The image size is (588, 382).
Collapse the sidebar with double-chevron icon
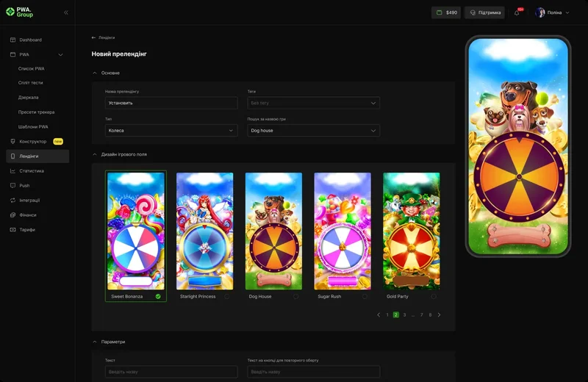pos(66,12)
